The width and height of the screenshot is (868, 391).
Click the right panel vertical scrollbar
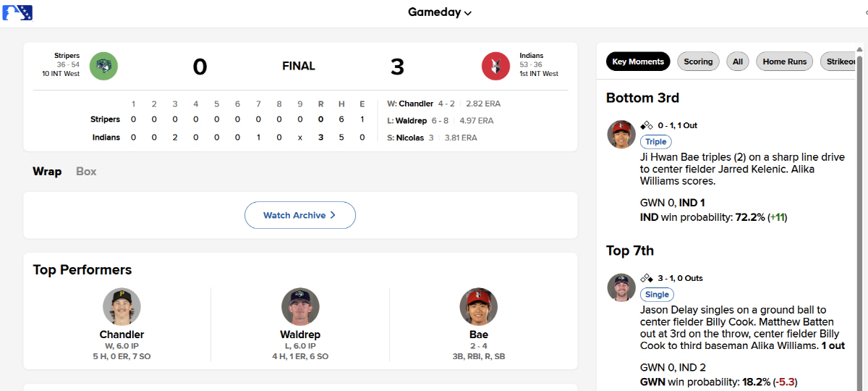859,217
